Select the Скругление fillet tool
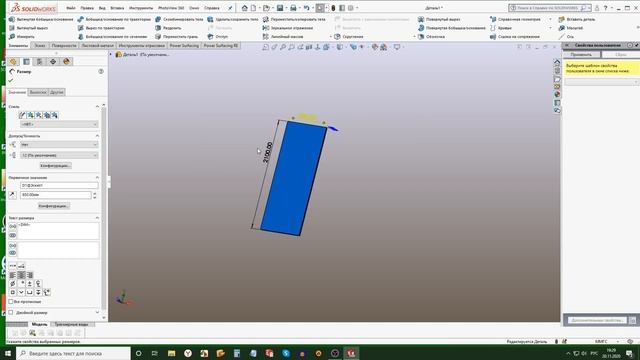The image size is (640, 360). tap(349, 36)
